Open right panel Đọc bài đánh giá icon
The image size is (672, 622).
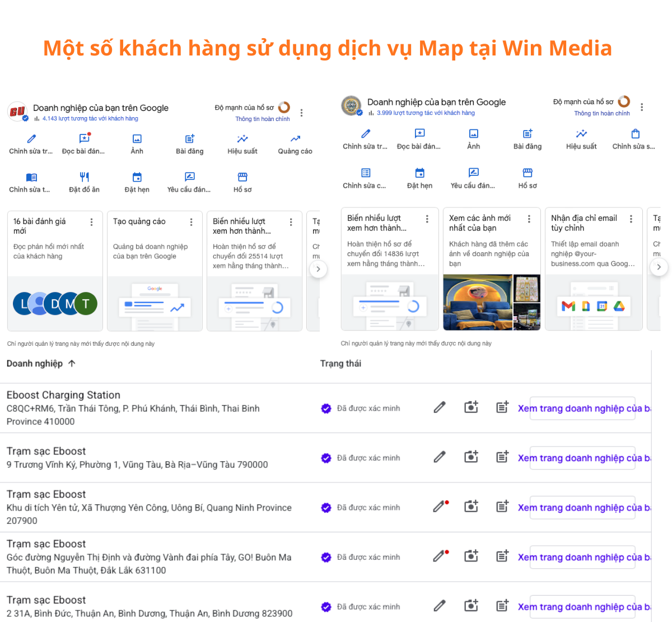pyautogui.click(x=419, y=133)
